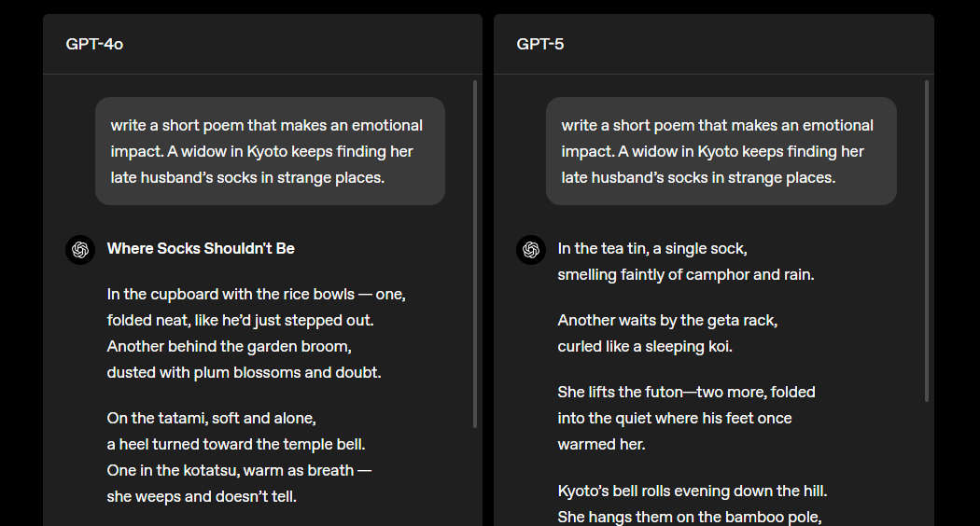Click the line "She lifts the futon—two more, folded"

tap(686, 392)
